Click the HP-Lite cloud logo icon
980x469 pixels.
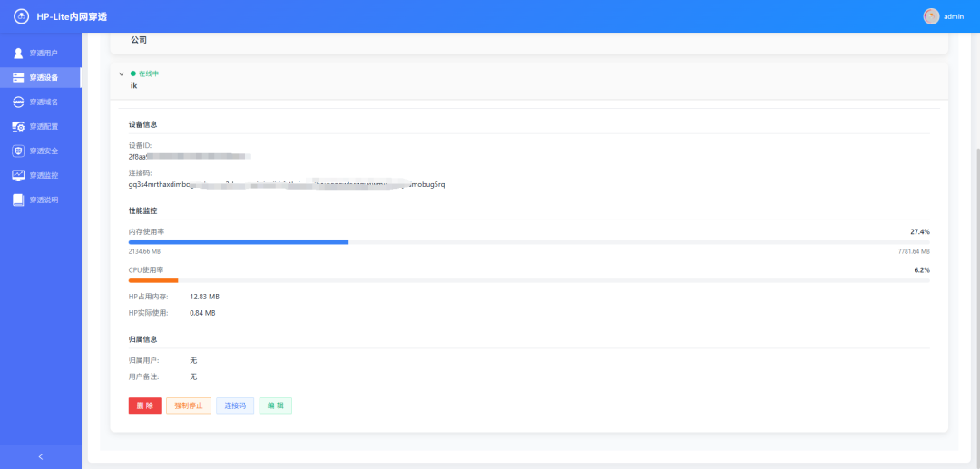(21, 16)
